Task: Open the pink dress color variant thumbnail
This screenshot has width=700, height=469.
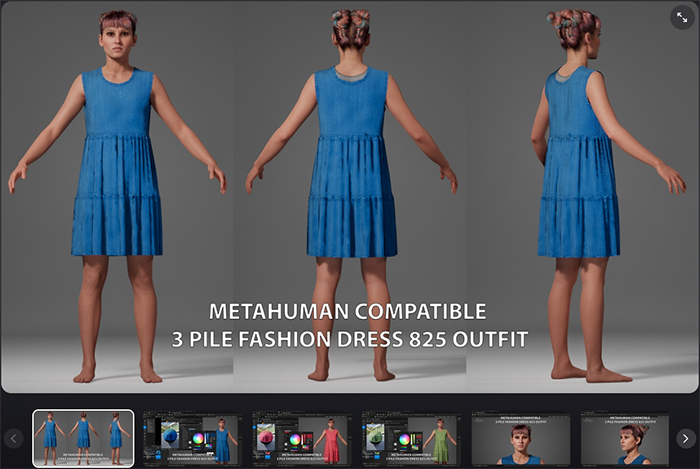Action: pyautogui.click(x=302, y=438)
